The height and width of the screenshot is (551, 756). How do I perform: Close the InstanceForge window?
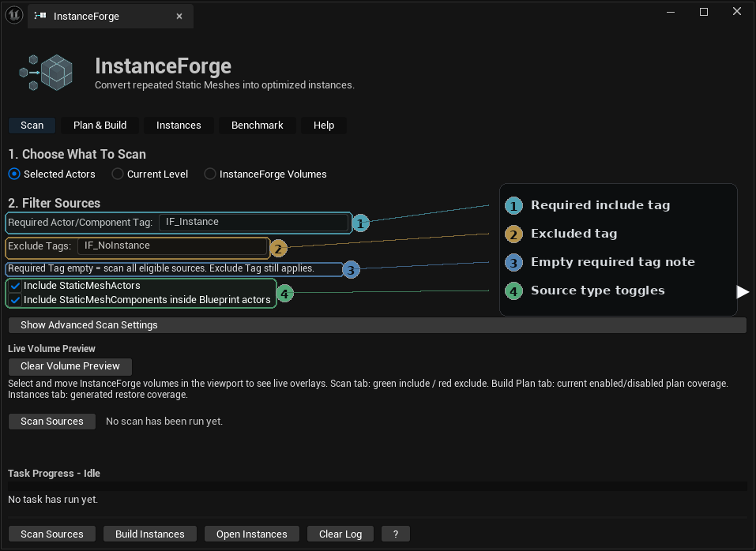pos(737,11)
